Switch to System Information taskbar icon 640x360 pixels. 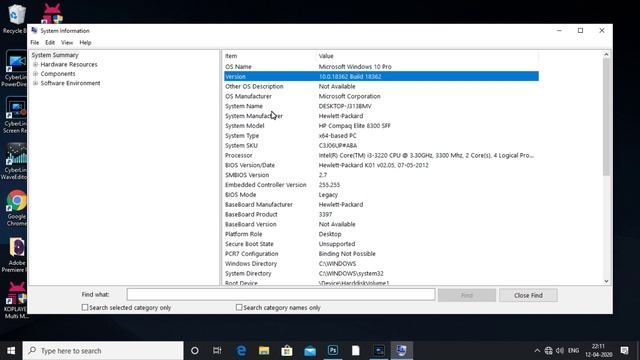coord(402,351)
